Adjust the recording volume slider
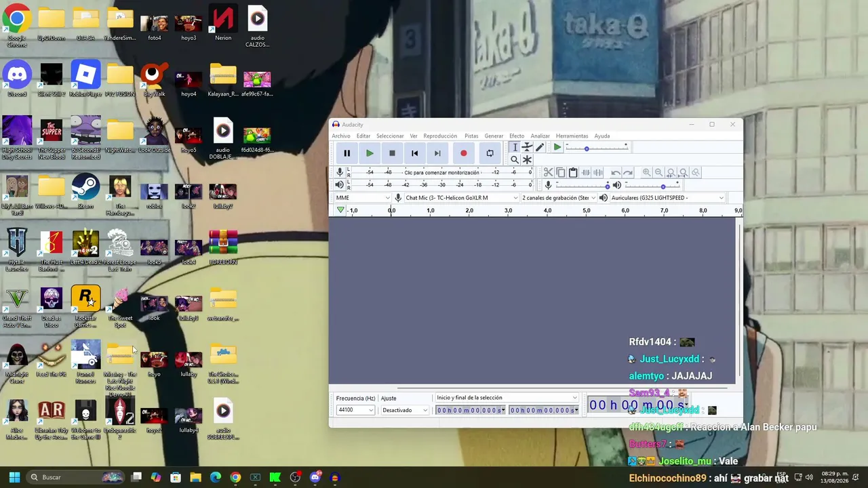The height and width of the screenshot is (488, 868). click(582, 185)
